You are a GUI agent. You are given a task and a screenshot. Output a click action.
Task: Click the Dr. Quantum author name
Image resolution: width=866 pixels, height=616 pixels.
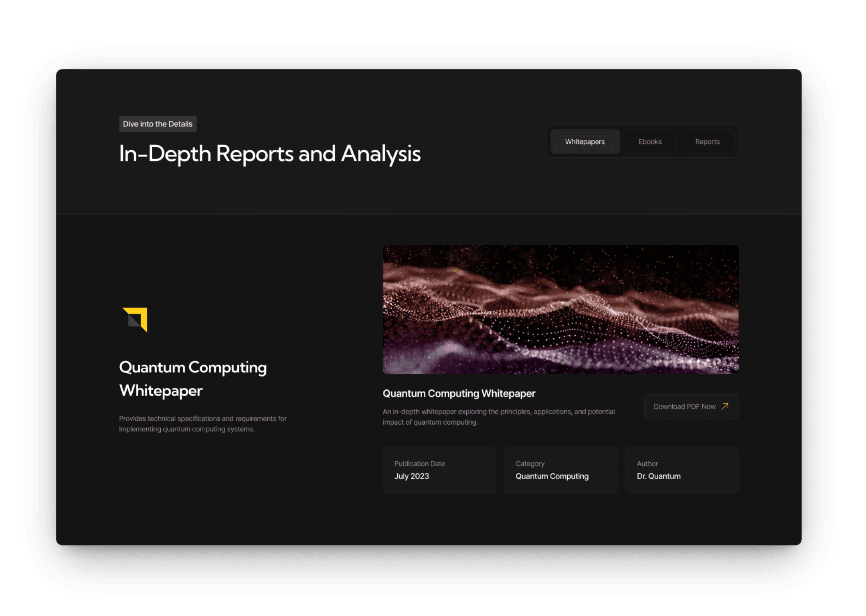click(x=658, y=476)
